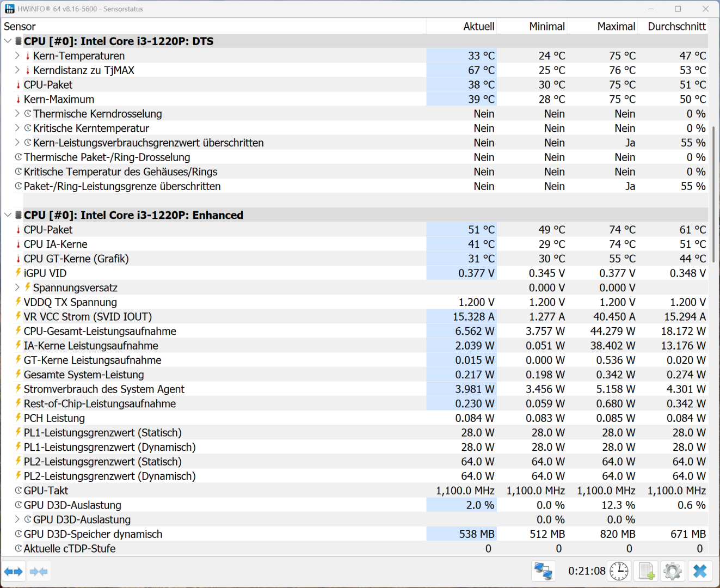This screenshot has width=720, height=588.
Task: Select PL1-Leistungsgrenzwert (Dynamisch) row
Action: tap(355, 447)
